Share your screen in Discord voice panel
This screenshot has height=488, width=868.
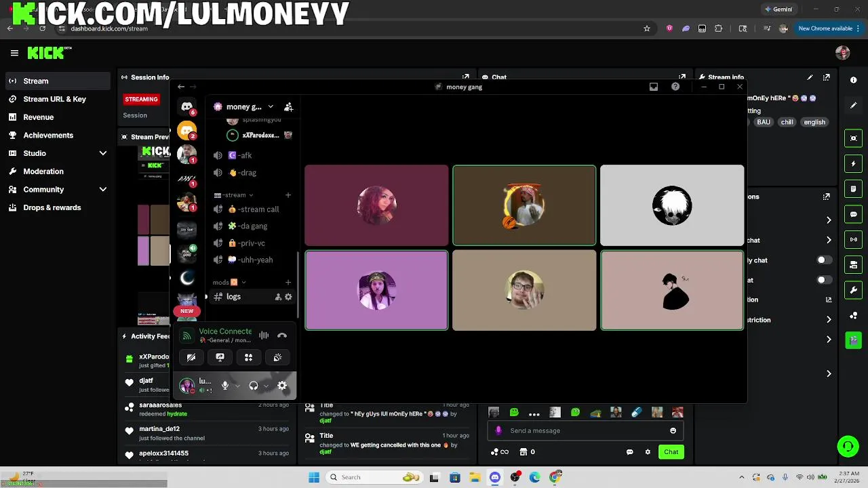pos(220,357)
